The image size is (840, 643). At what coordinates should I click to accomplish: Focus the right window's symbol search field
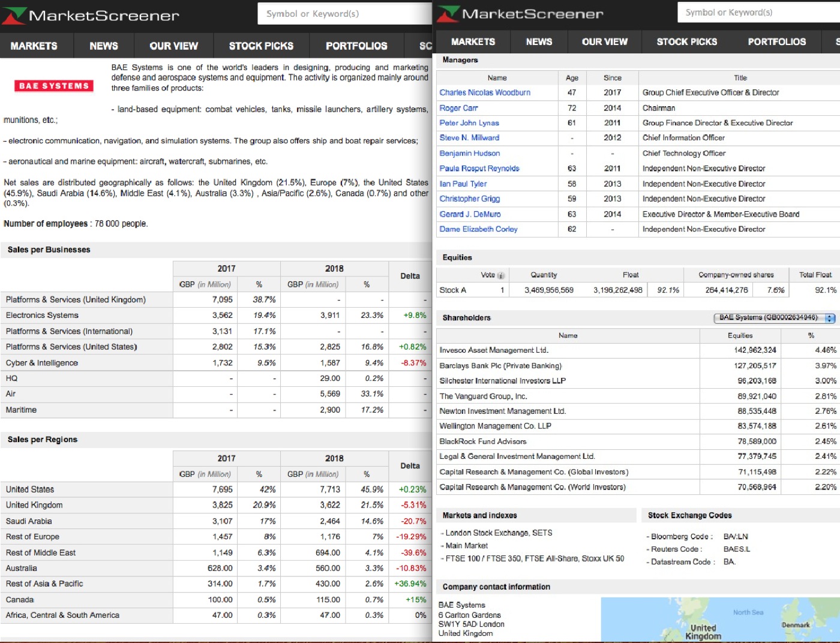(x=759, y=12)
